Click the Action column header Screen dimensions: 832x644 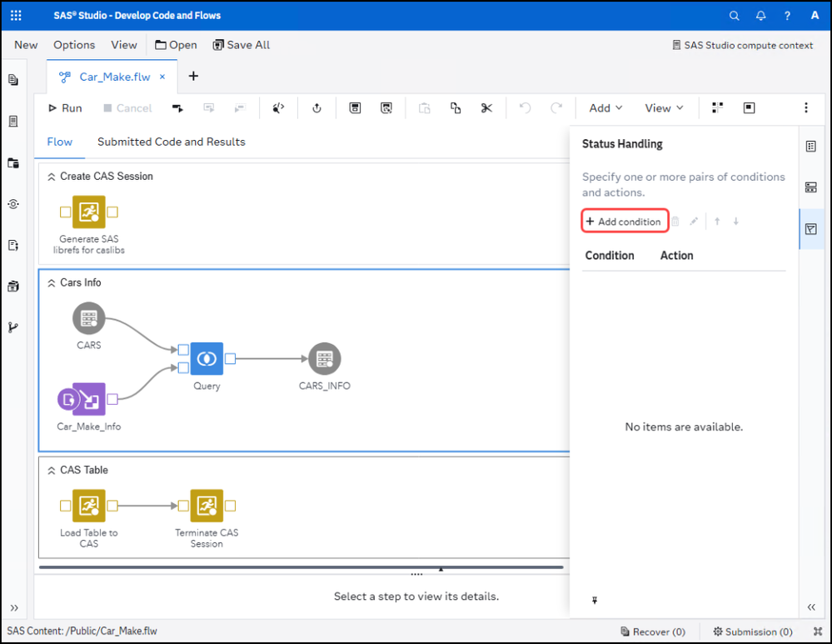[676, 256]
